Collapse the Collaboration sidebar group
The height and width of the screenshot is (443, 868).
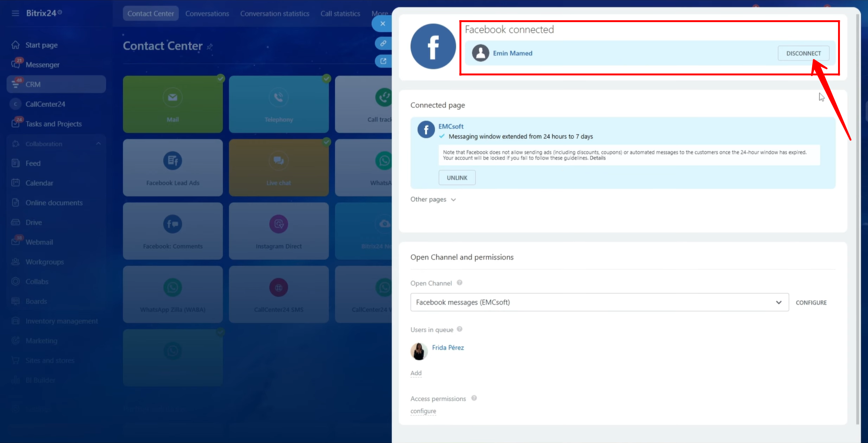(98, 144)
